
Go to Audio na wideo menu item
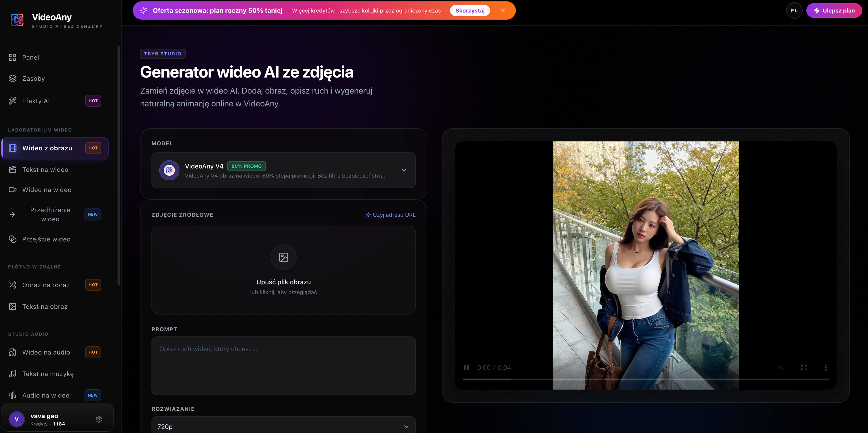point(55,395)
